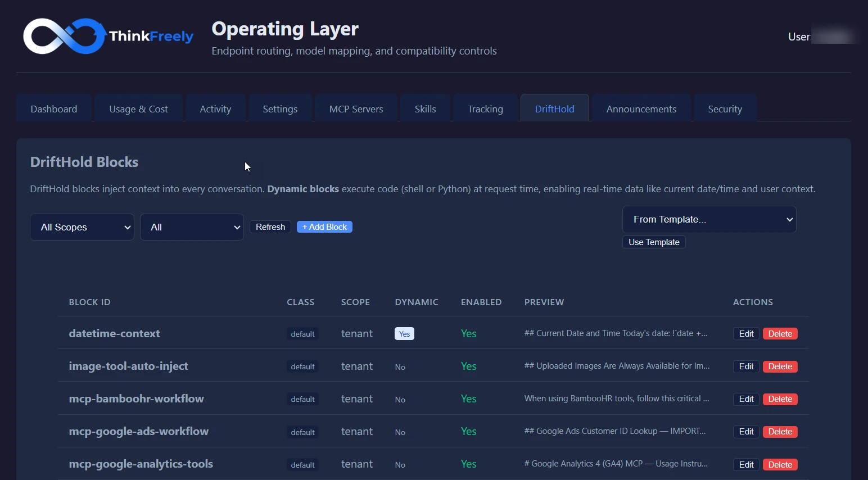Click the Enabled Yes value for mcp-bamboohr-workflow
The height and width of the screenshot is (480, 868).
468,399
